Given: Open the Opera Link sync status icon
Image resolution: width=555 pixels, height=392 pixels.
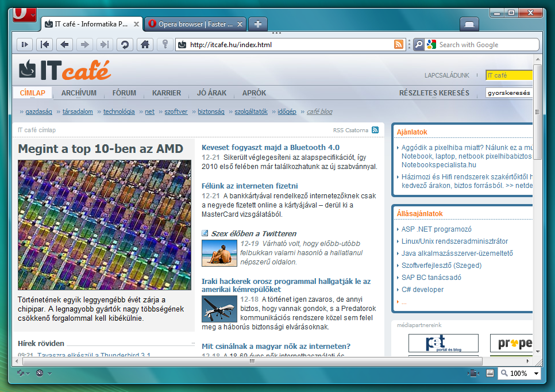Looking at the screenshot, I should pos(21,373).
